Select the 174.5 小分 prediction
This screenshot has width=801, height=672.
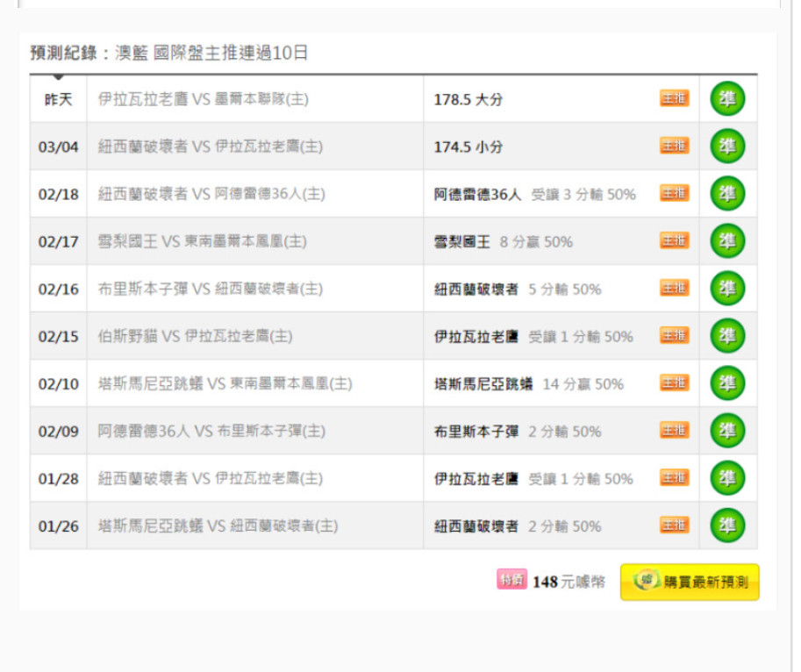click(468, 147)
